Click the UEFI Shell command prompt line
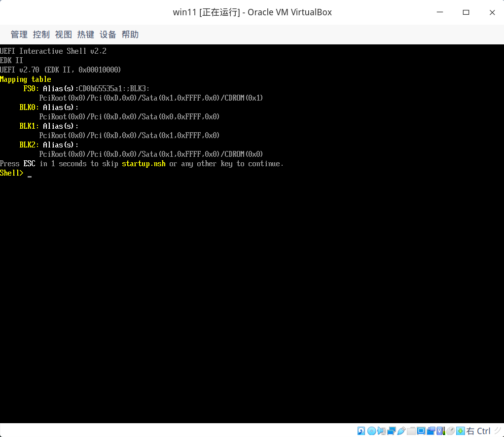Screen dimensions: 504x437 tap(15, 173)
